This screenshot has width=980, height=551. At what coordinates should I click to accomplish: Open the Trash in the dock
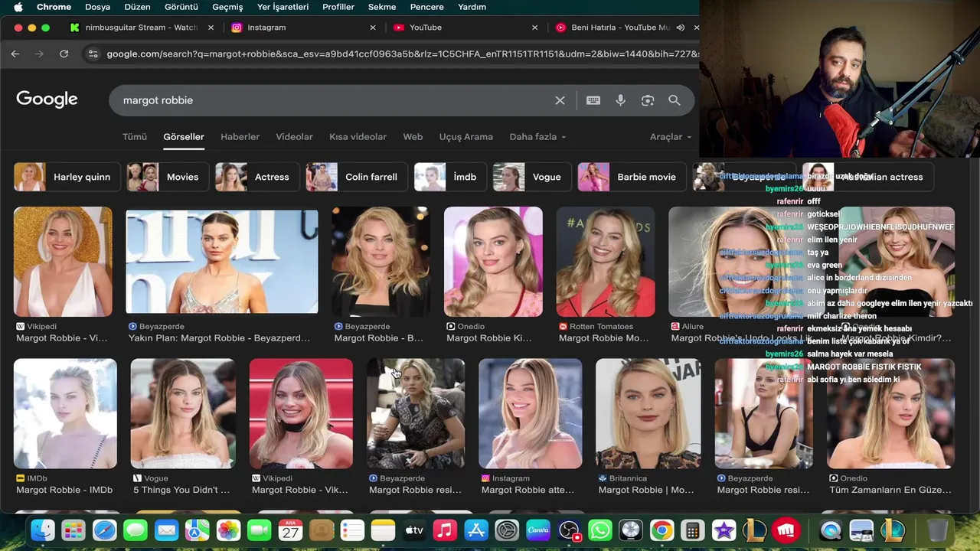click(937, 530)
